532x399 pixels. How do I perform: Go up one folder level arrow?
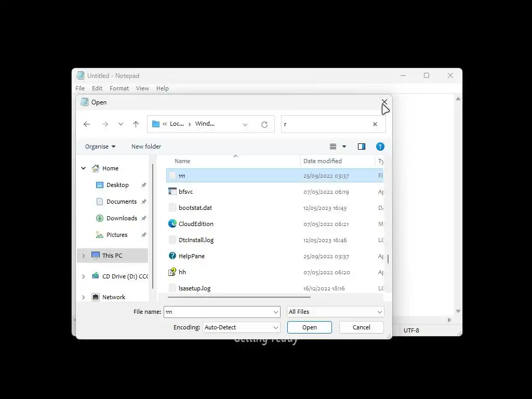[x=136, y=124]
